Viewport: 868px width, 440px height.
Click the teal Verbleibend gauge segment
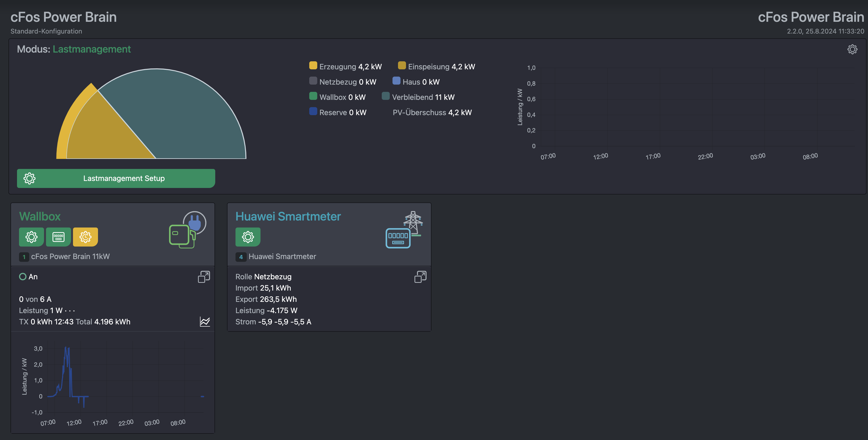(182, 118)
